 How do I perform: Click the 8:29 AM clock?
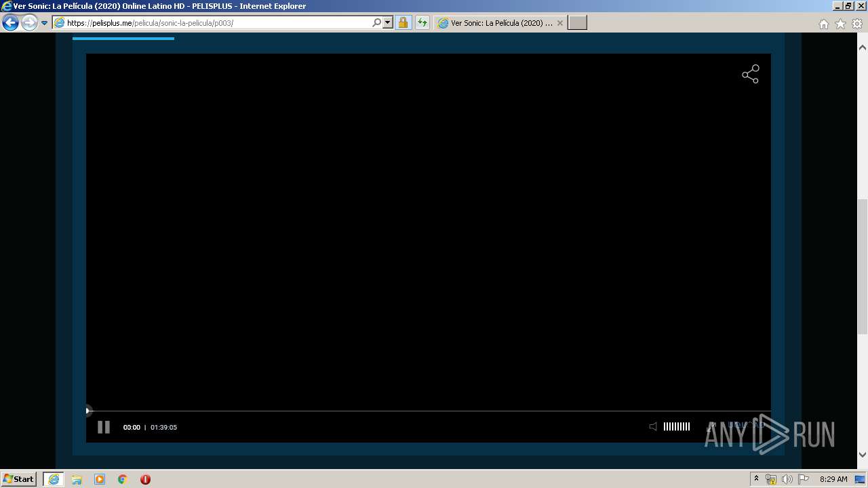[x=833, y=479]
